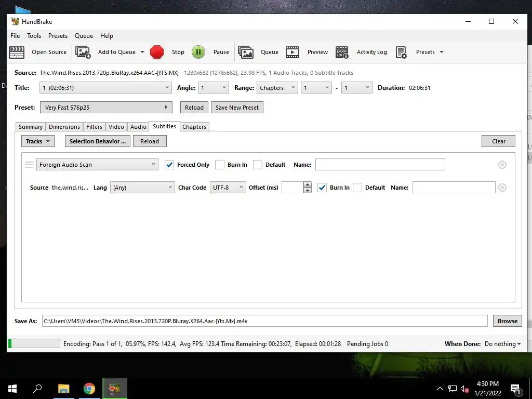
Task: Remove the the.wind.ris... source subtitle track
Action: [502, 188]
